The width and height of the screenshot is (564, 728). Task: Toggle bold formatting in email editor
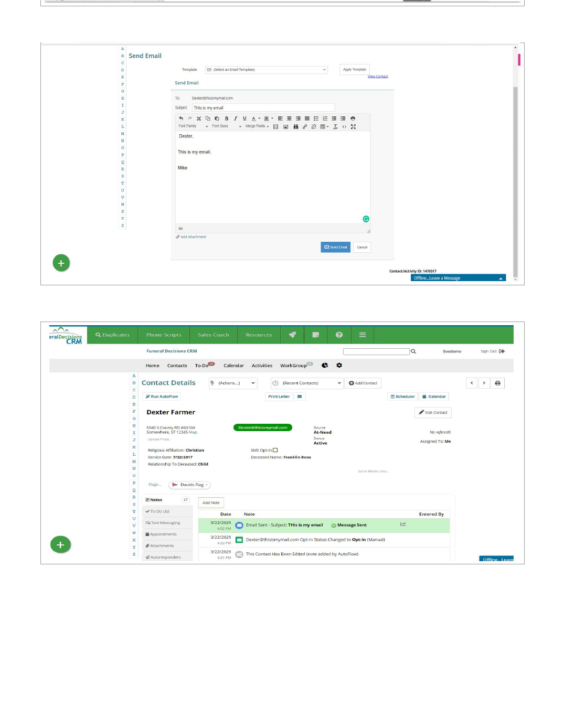[227, 119]
